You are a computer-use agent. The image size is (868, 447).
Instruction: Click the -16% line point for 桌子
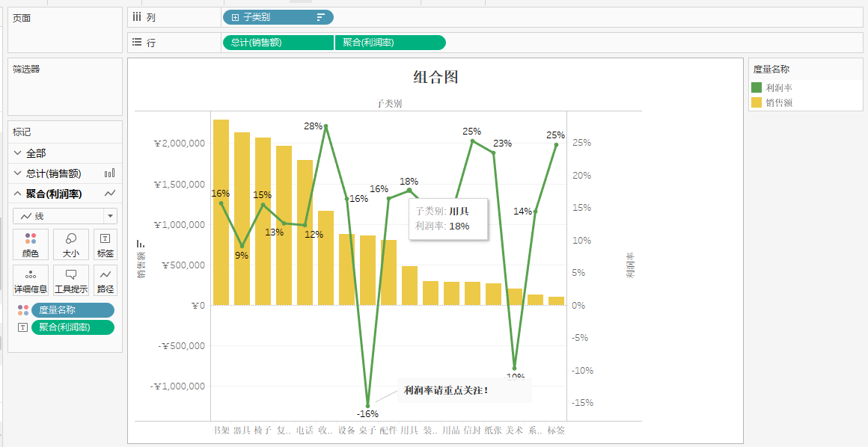click(x=367, y=405)
